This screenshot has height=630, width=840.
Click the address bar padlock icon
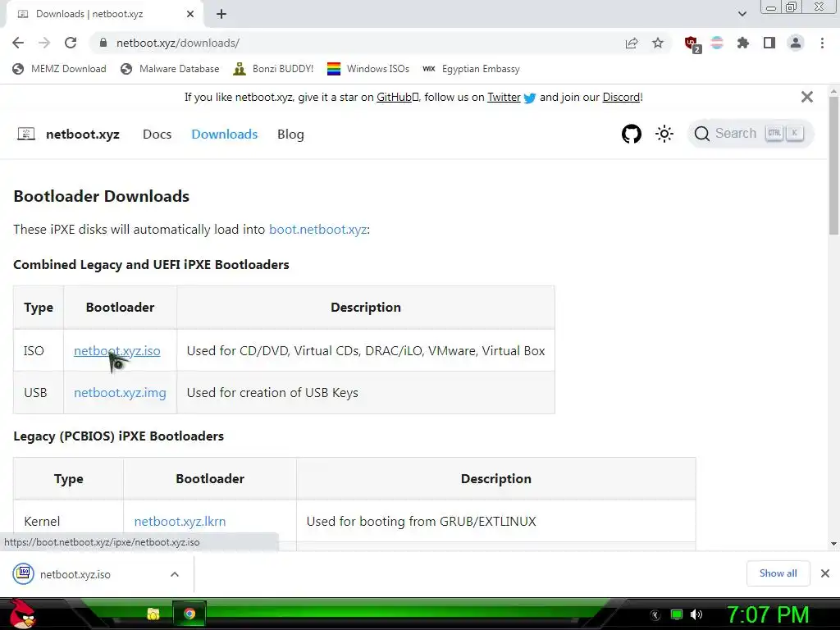click(103, 43)
